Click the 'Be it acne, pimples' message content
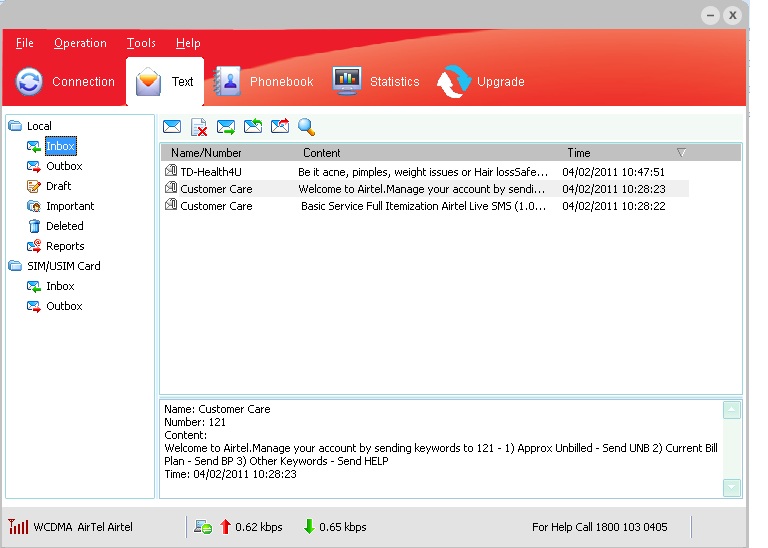This screenshot has width=768, height=548. coord(423,172)
